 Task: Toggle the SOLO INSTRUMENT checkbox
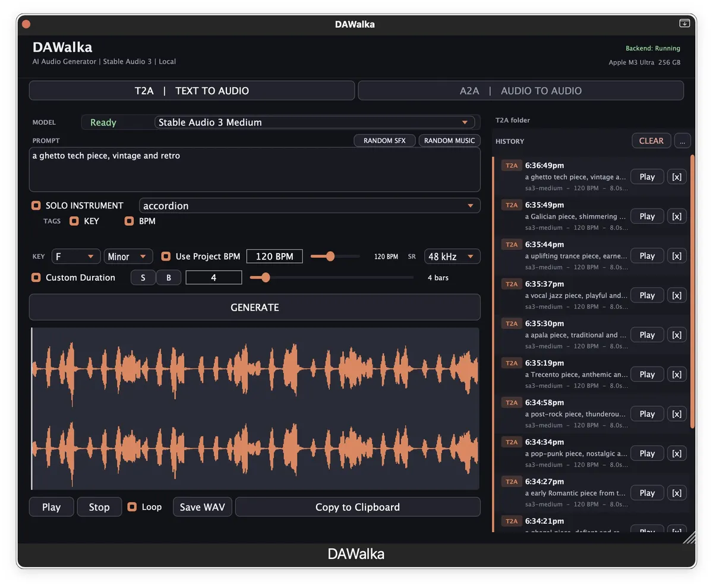pos(36,206)
